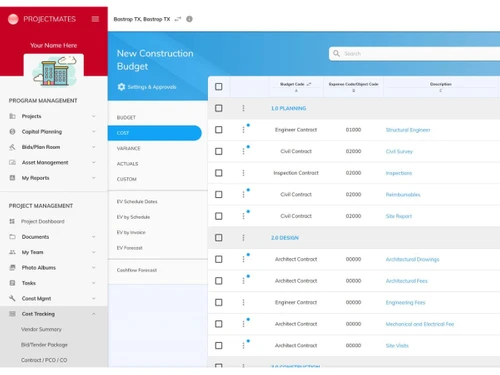Open row menu for Civil Survey
Image resolution: width=500 pixels, height=375 pixels.
pyautogui.click(x=243, y=151)
